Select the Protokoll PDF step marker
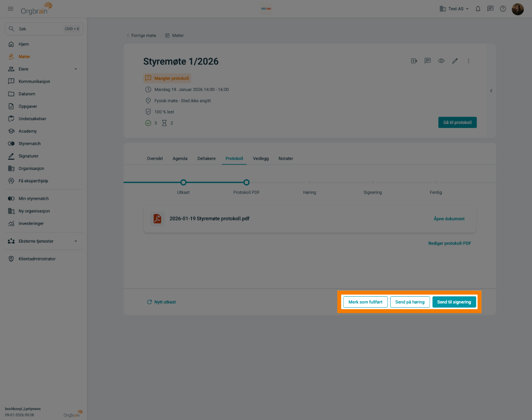 [x=246, y=182]
